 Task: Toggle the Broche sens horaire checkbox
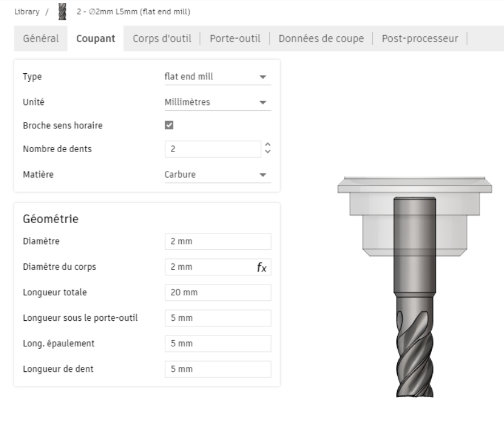(x=169, y=125)
